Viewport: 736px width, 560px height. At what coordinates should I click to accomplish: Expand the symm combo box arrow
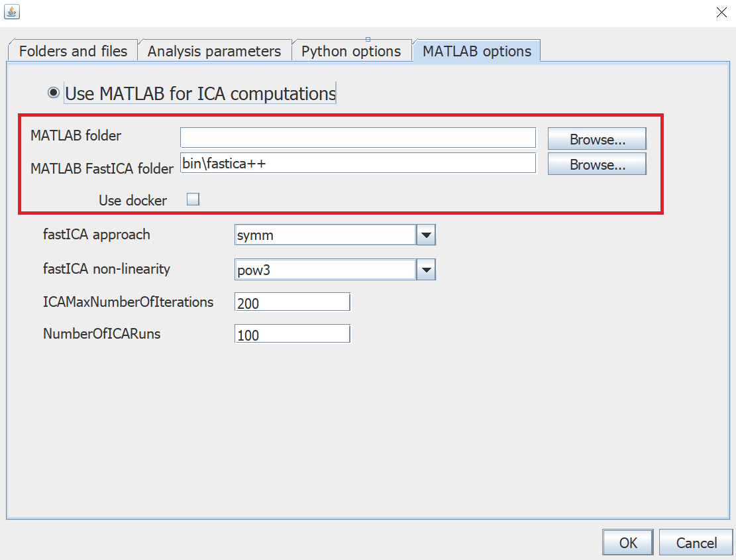427,235
